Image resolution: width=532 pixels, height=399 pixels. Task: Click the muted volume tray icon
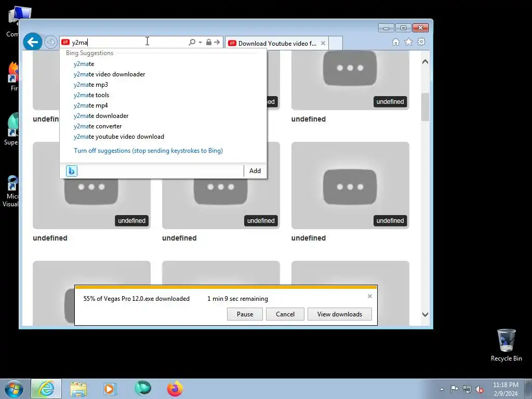click(x=480, y=390)
